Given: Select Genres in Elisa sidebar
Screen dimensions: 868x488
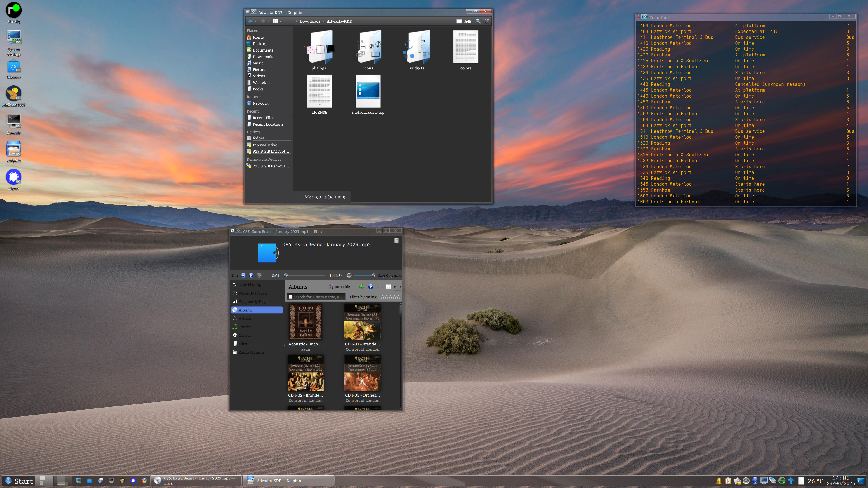Looking at the screenshot, I should [257, 335].
